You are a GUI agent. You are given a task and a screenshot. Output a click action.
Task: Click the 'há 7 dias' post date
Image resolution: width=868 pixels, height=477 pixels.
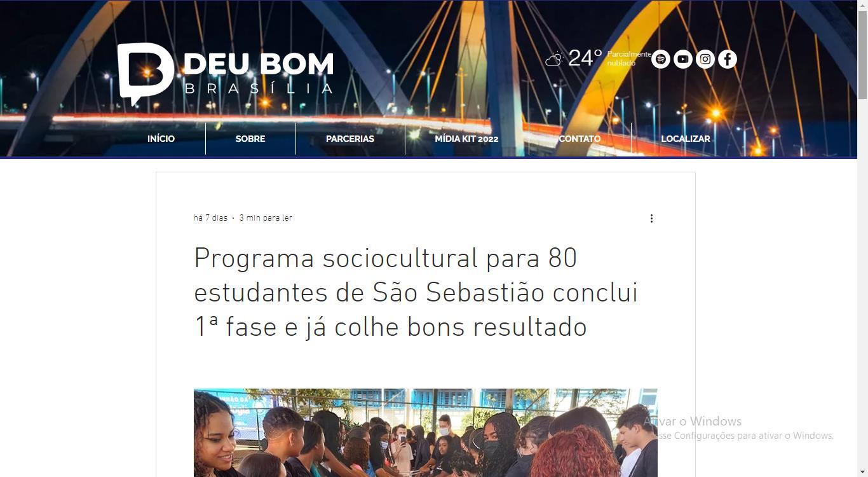tap(210, 218)
